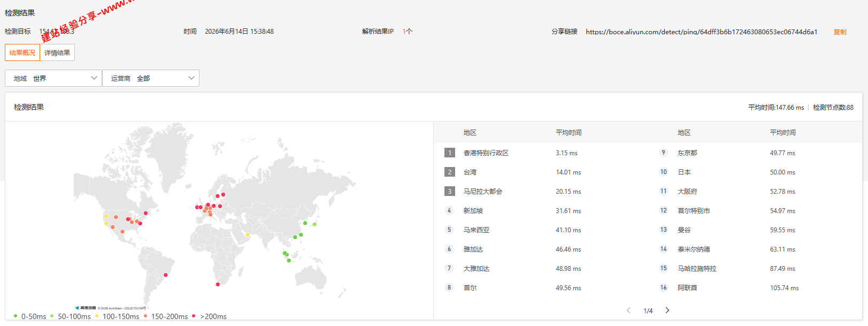Click the rank 3 number badge

(x=450, y=191)
